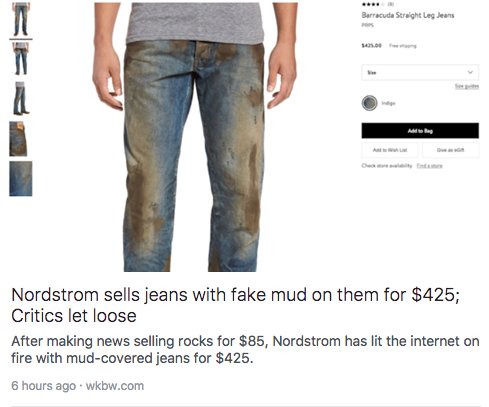The width and height of the screenshot is (489, 407).
Task: Select the denim fabric close-up thumbnail
Action: click(21, 179)
